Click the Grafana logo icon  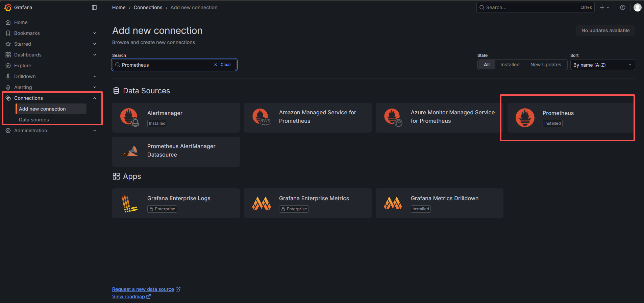[8, 7]
